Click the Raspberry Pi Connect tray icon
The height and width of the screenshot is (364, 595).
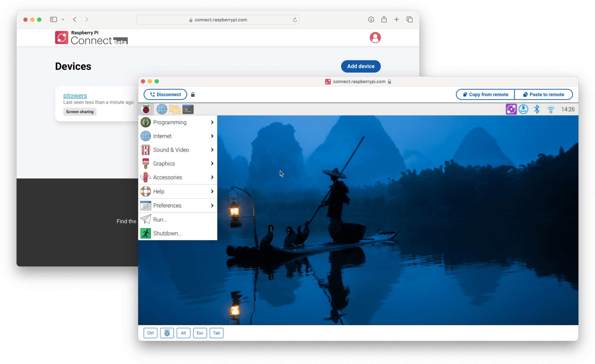511,109
